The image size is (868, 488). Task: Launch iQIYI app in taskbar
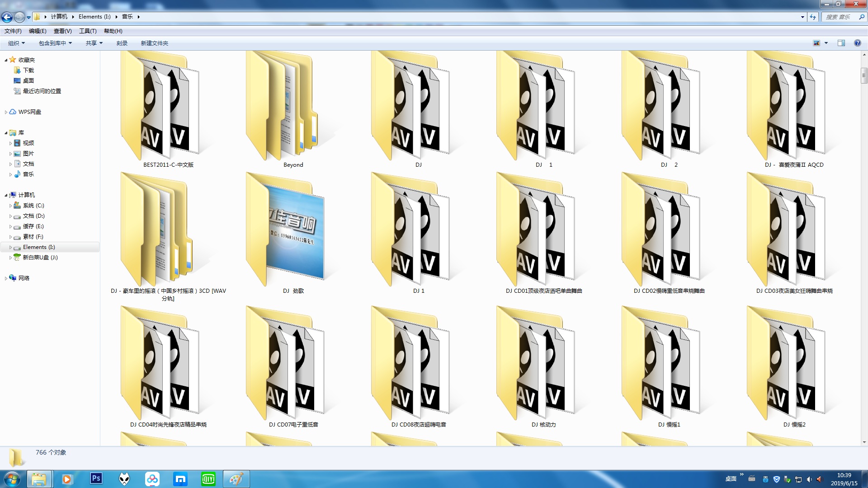coord(208,479)
